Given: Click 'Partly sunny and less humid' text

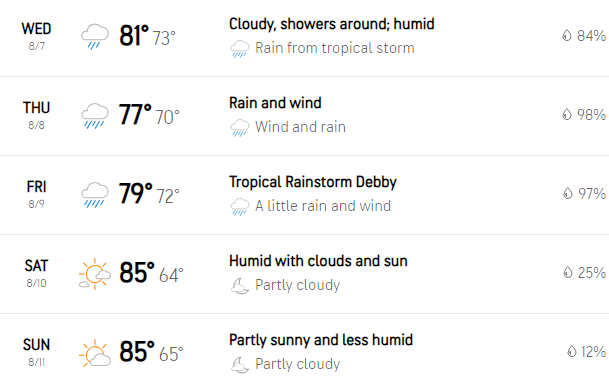Looking at the screenshot, I should pyautogui.click(x=321, y=340).
